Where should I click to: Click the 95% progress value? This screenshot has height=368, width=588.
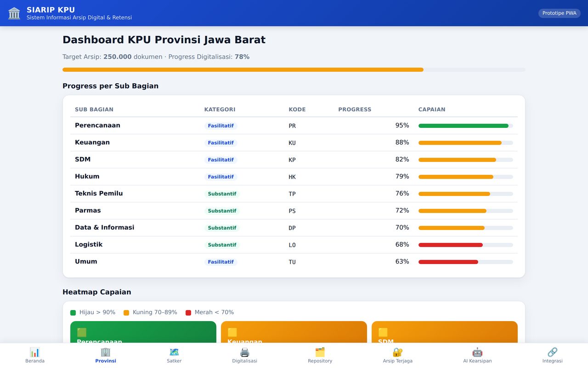point(402,126)
